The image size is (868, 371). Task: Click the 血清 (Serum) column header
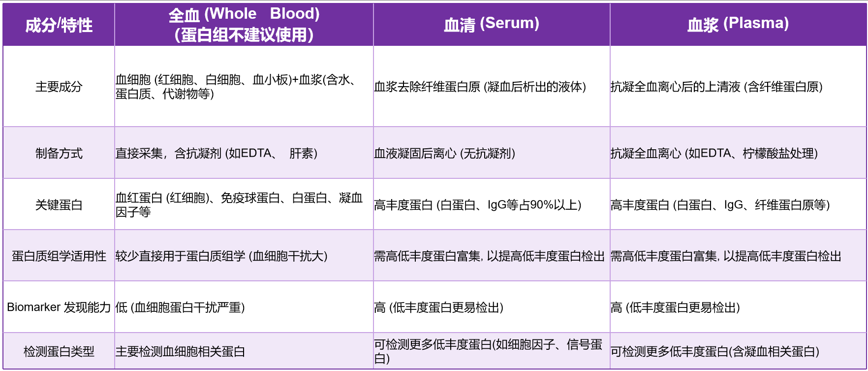[x=491, y=24]
